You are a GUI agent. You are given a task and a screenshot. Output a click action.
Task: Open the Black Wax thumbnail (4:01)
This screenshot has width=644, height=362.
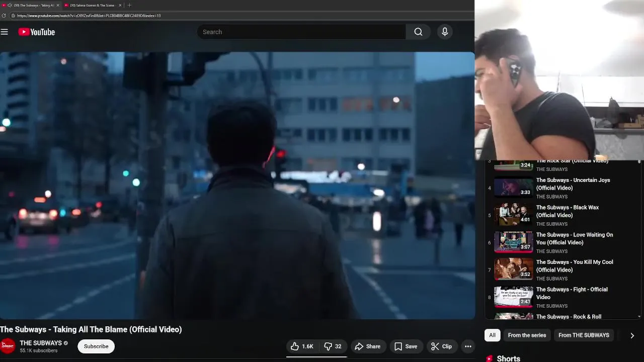pyautogui.click(x=514, y=215)
